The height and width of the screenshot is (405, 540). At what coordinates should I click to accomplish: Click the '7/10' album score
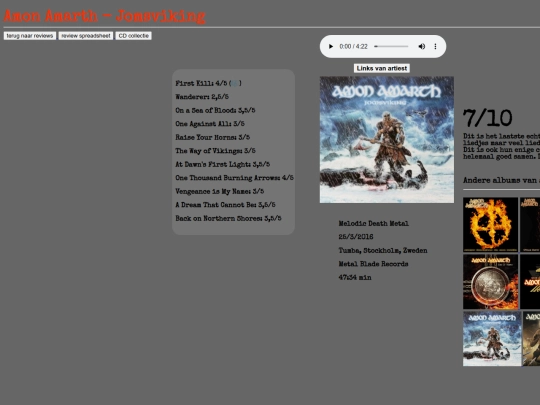(x=487, y=118)
